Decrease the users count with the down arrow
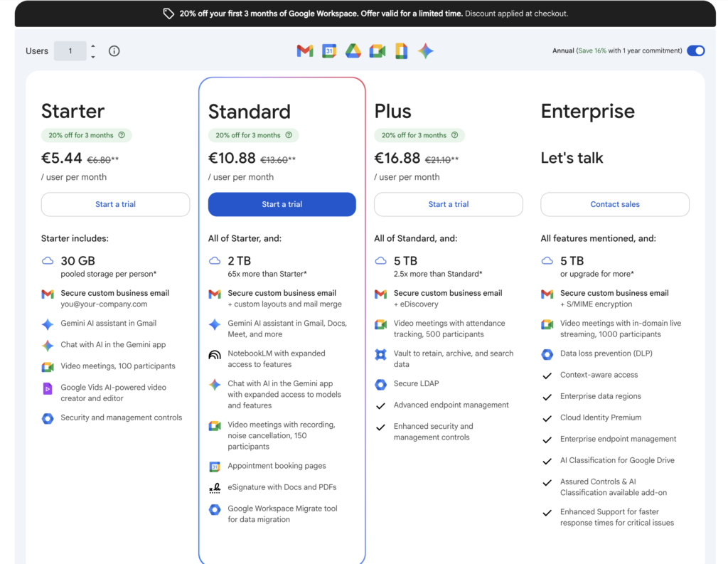The height and width of the screenshot is (564, 728). coord(93,56)
